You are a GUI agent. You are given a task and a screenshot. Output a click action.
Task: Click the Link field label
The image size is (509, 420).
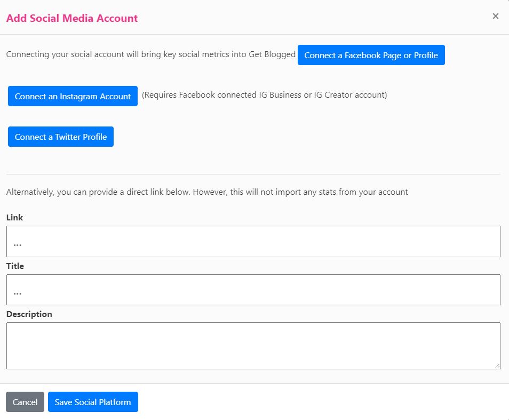[15, 218]
